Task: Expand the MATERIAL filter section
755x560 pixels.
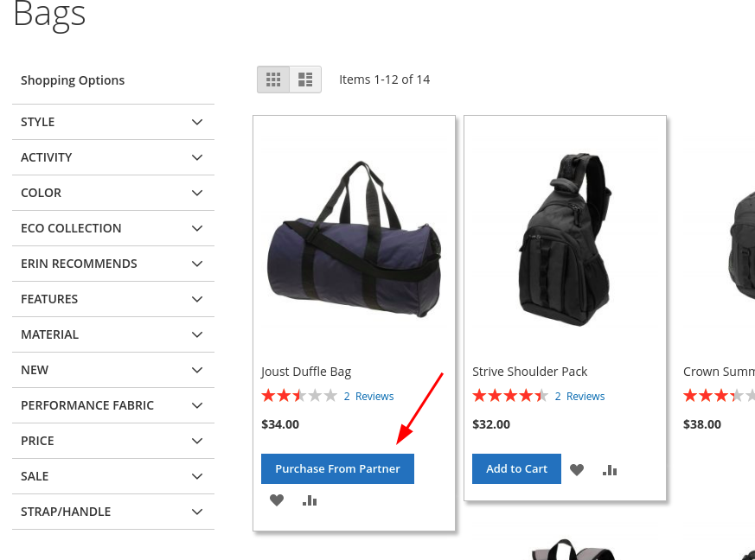Action: [x=113, y=334]
